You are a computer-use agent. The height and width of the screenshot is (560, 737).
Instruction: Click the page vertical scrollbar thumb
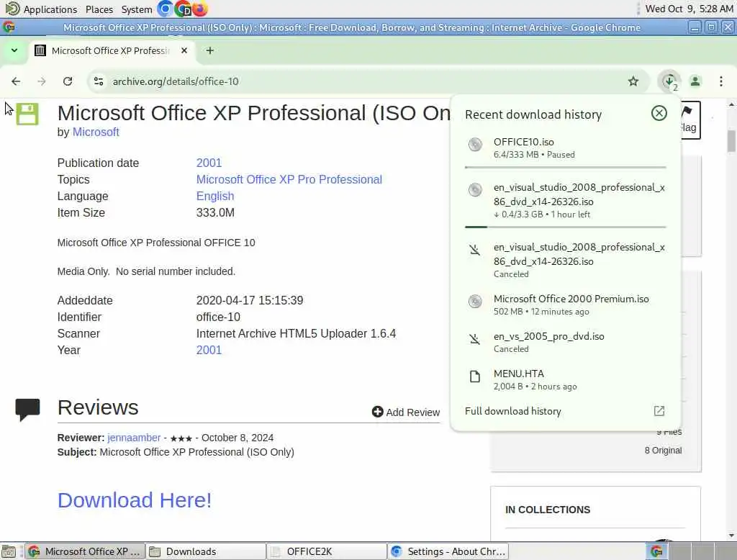(x=731, y=141)
